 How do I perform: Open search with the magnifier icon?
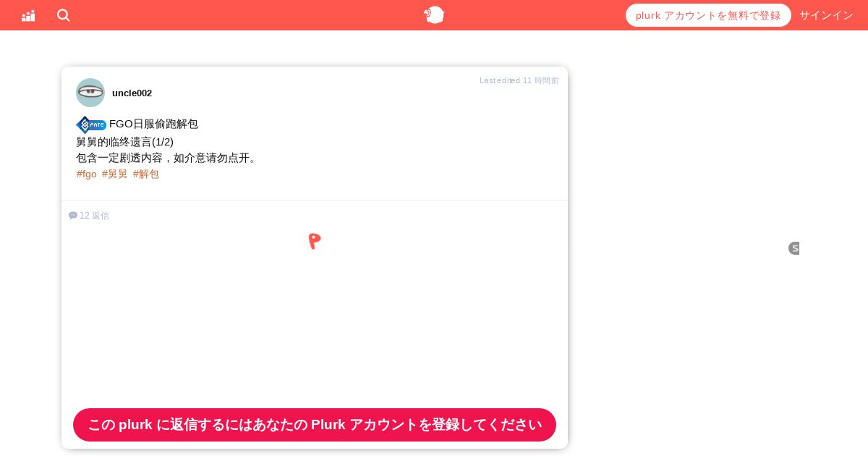tap(64, 15)
